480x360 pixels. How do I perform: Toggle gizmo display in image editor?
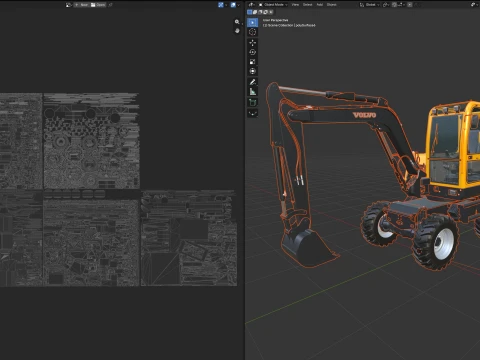point(221,5)
